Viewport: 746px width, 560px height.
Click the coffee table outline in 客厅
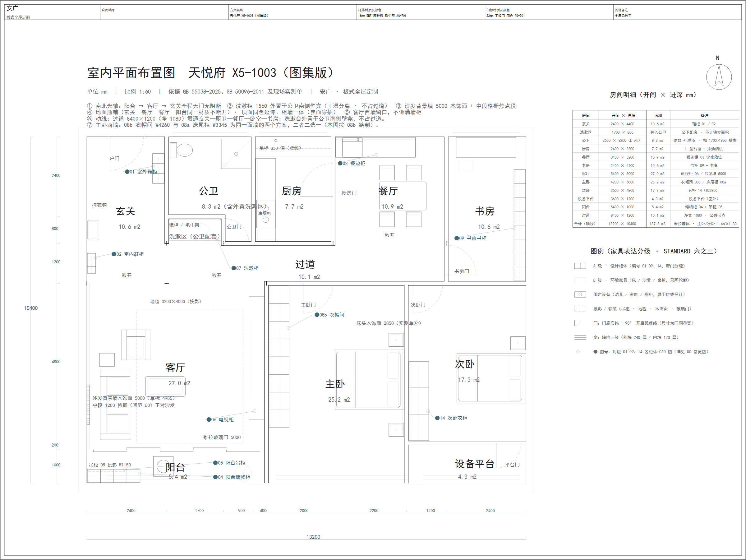pyautogui.click(x=166, y=386)
